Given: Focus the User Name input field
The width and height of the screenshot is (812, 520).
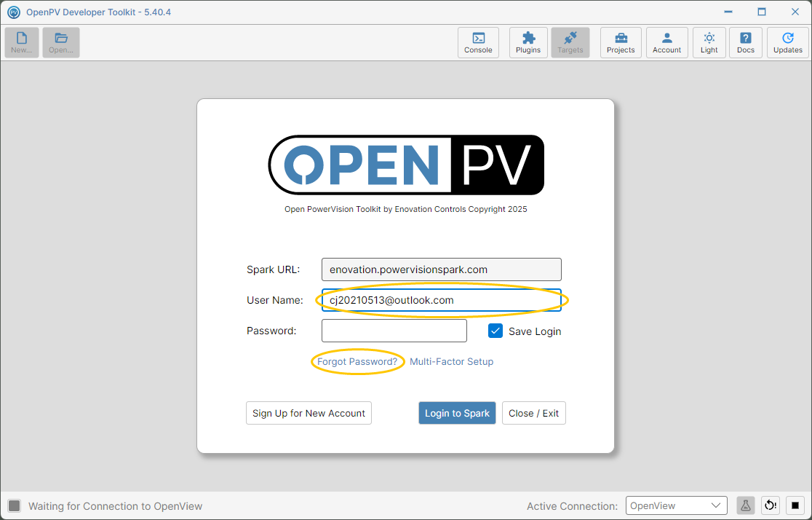Looking at the screenshot, I should 441,300.
